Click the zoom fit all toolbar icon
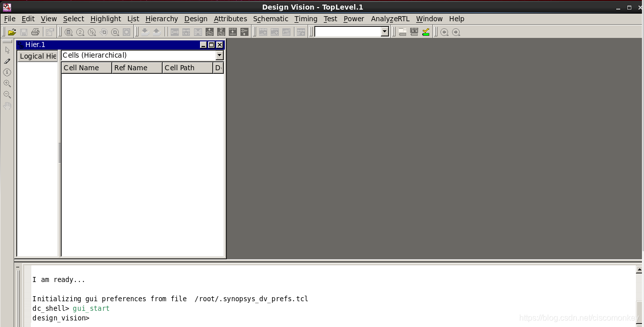 69,32
